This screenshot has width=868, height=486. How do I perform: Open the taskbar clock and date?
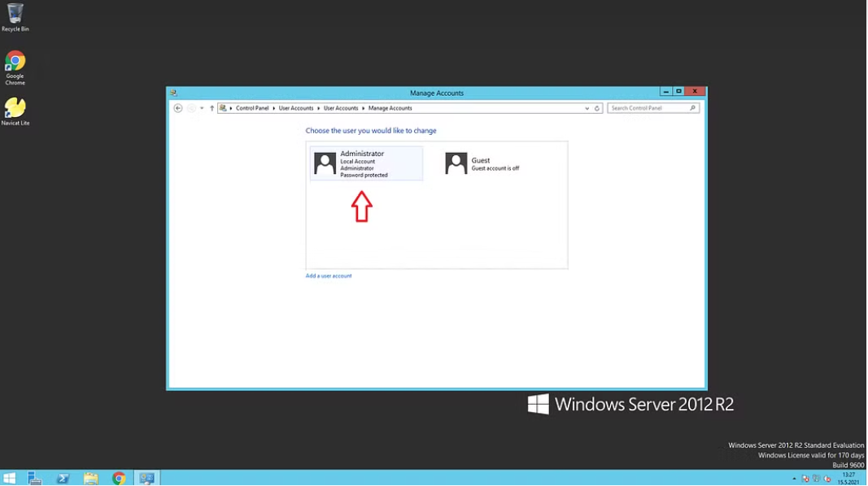click(x=848, y=479)
